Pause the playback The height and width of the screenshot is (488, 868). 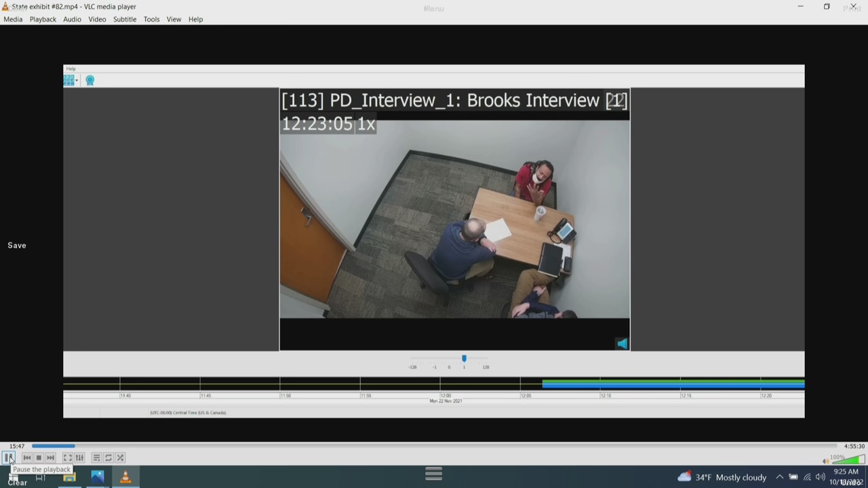pos(10,457)
